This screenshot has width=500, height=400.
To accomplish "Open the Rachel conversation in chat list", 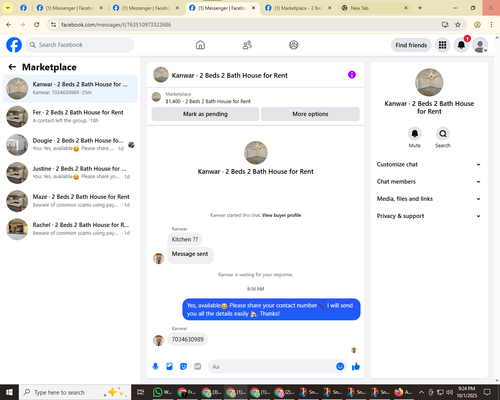I will coord(70,229).
